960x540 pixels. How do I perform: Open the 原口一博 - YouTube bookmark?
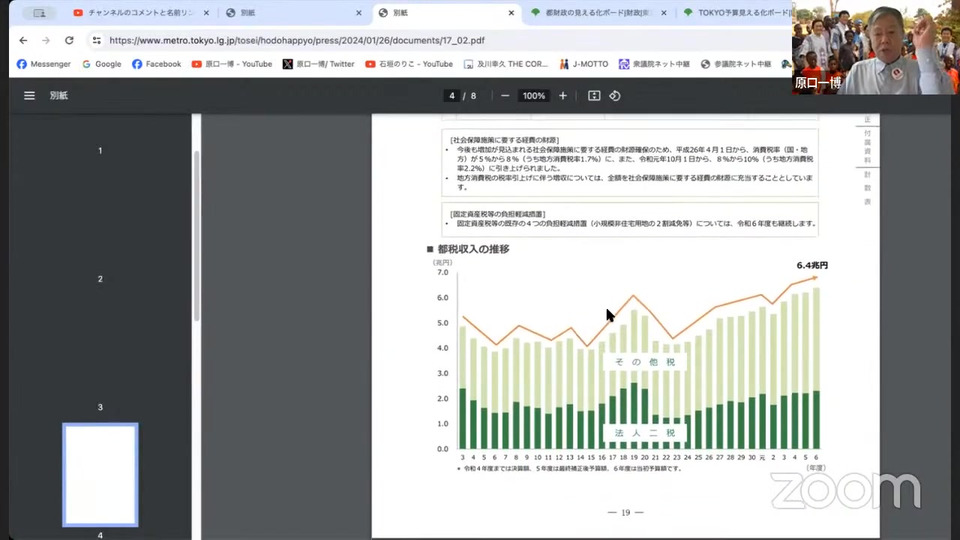pyautogui.click(x=231, y=64)
